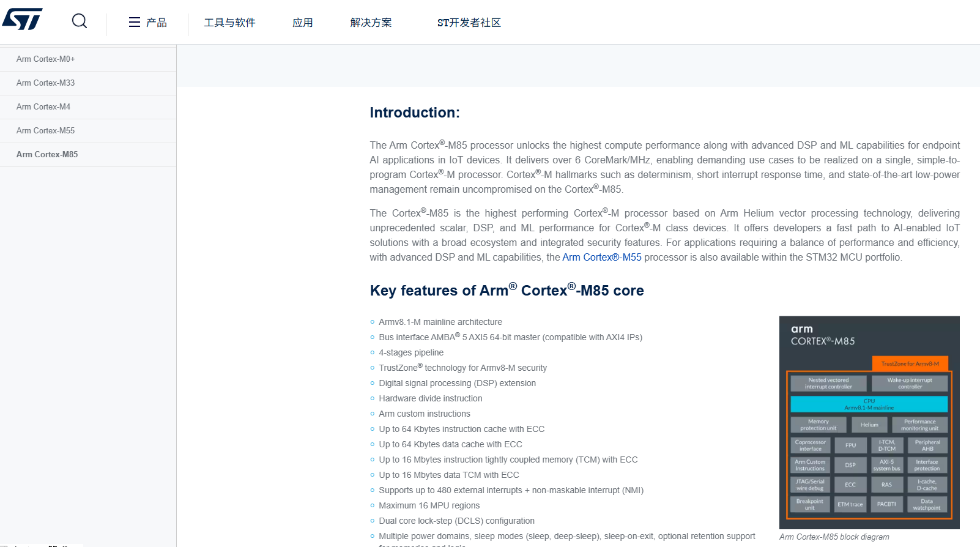The width and height of the screenshot is (980, 547).
Task: Open the 工具与软件 menu
Action: click(229, 23)
